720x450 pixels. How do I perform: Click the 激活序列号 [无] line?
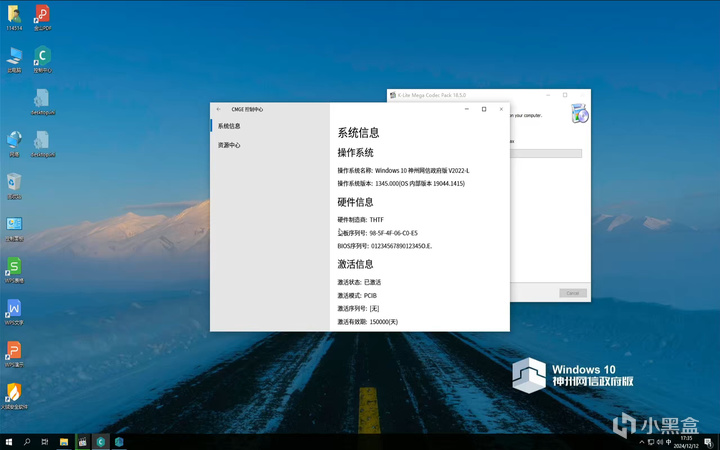(x=358, y=309)
